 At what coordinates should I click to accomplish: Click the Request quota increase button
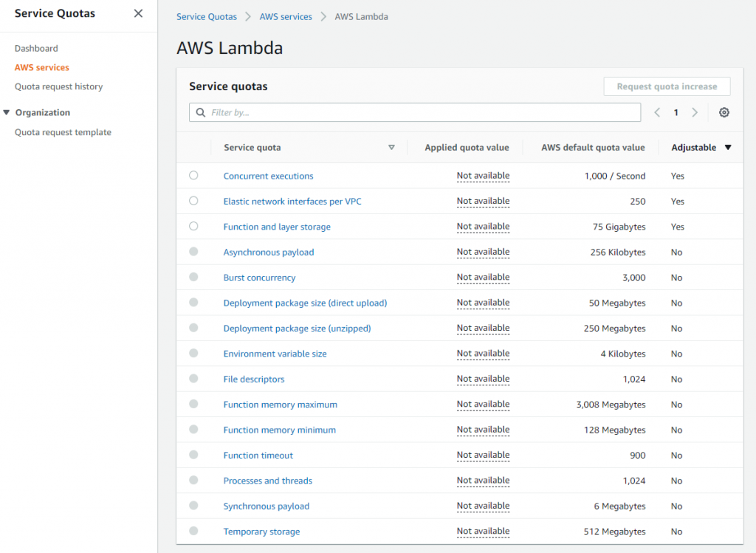point(666,86)
